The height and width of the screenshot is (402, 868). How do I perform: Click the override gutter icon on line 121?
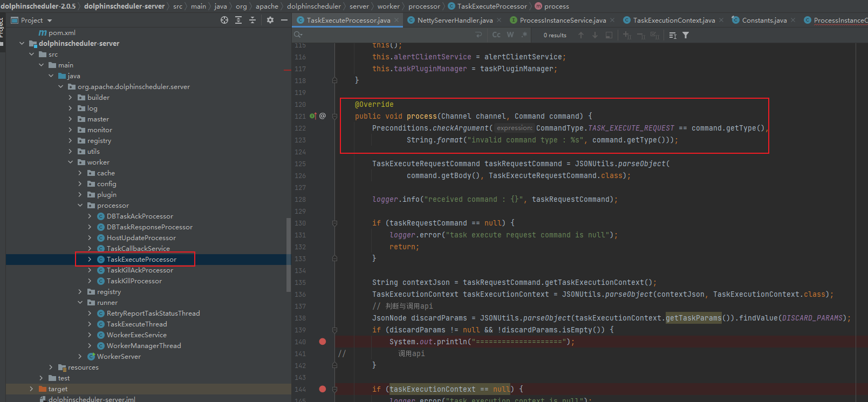[313, 116]
